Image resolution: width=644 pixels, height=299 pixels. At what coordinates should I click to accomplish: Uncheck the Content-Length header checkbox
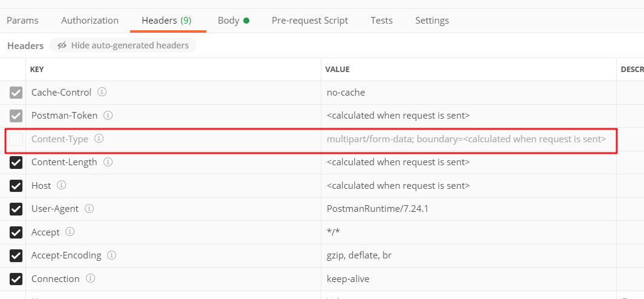pyautogui.click(x=16, y=163)
